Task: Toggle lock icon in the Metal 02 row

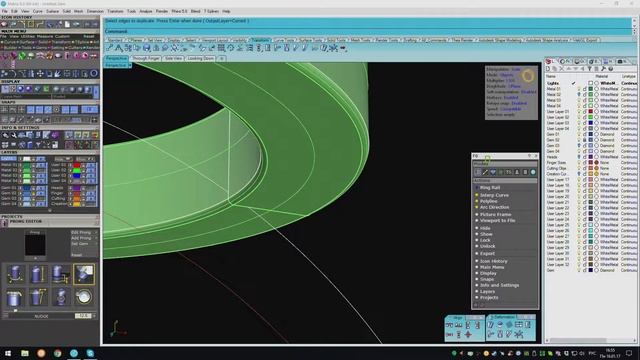Action: pyautogui.click(x=584, y=94)
